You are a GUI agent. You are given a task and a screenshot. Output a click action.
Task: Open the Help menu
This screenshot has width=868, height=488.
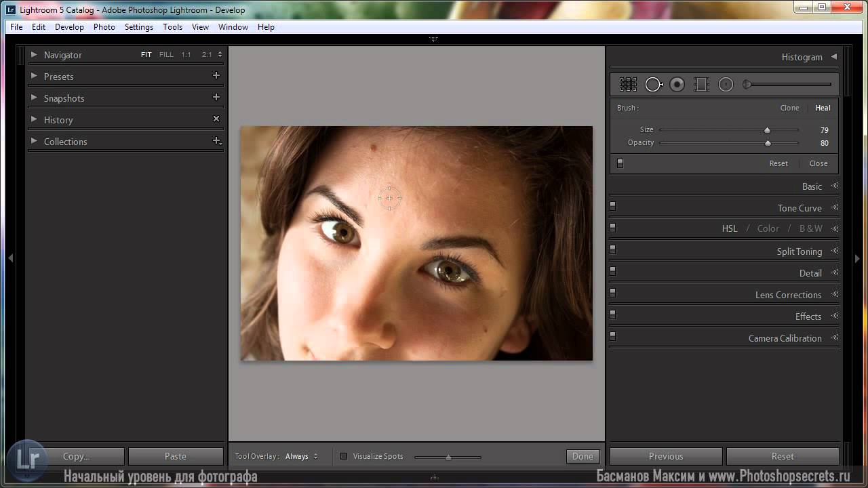(266, 27)
